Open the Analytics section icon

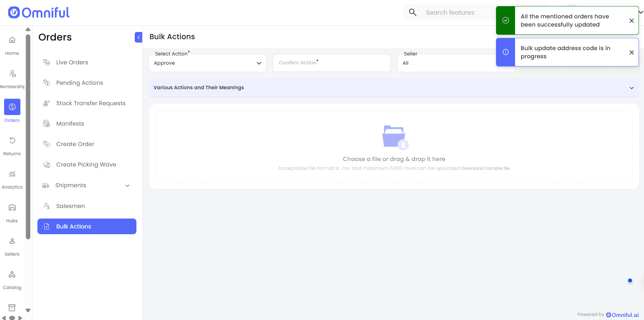tap(12, 174)
